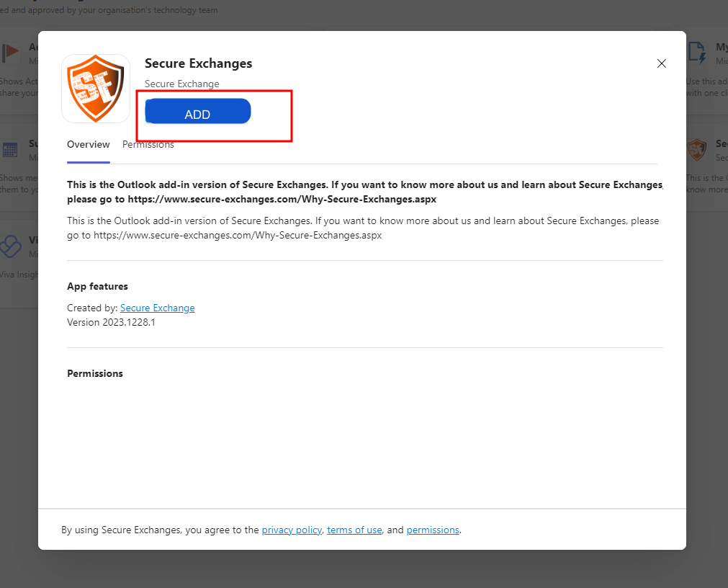The width and height of the screenshot is (728, 588).
Task: Click the regular add-in description paragraph
Action: point(363,228)
